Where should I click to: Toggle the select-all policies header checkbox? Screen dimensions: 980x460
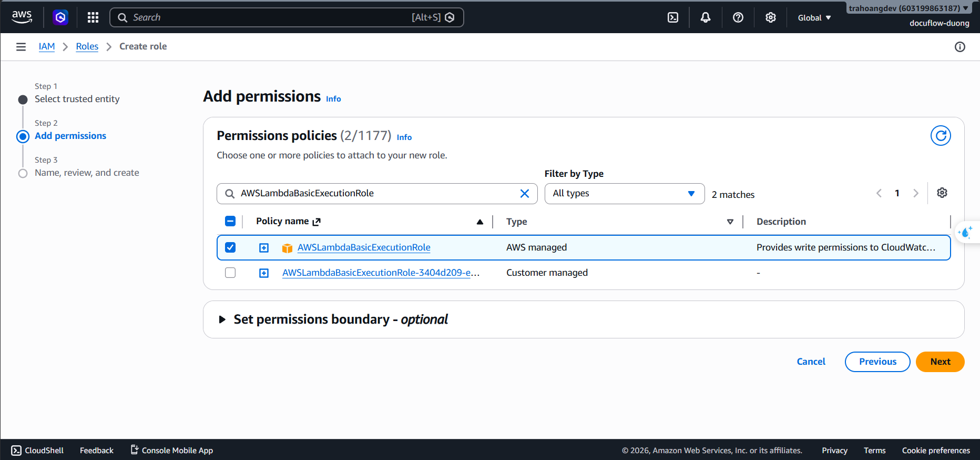(230, 221)
